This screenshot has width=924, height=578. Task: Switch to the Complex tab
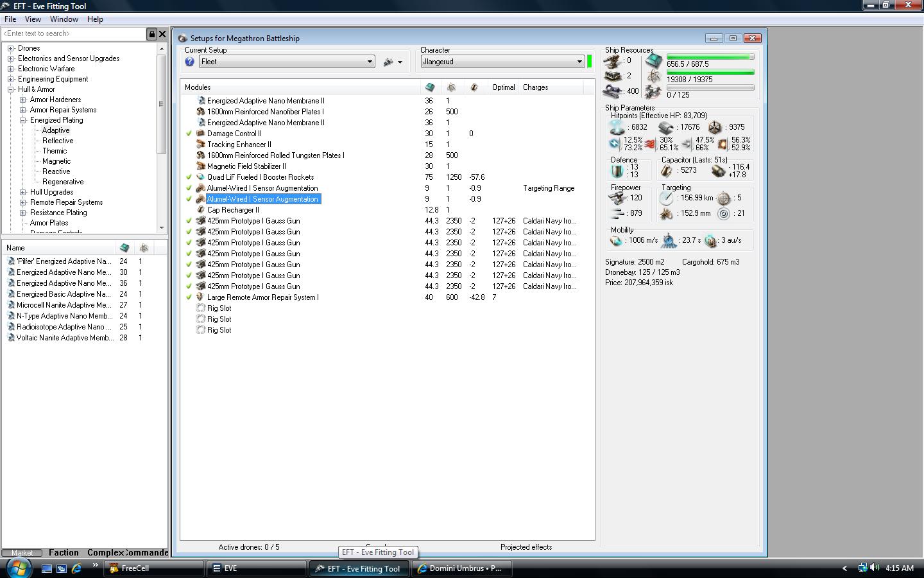[105, 552]
